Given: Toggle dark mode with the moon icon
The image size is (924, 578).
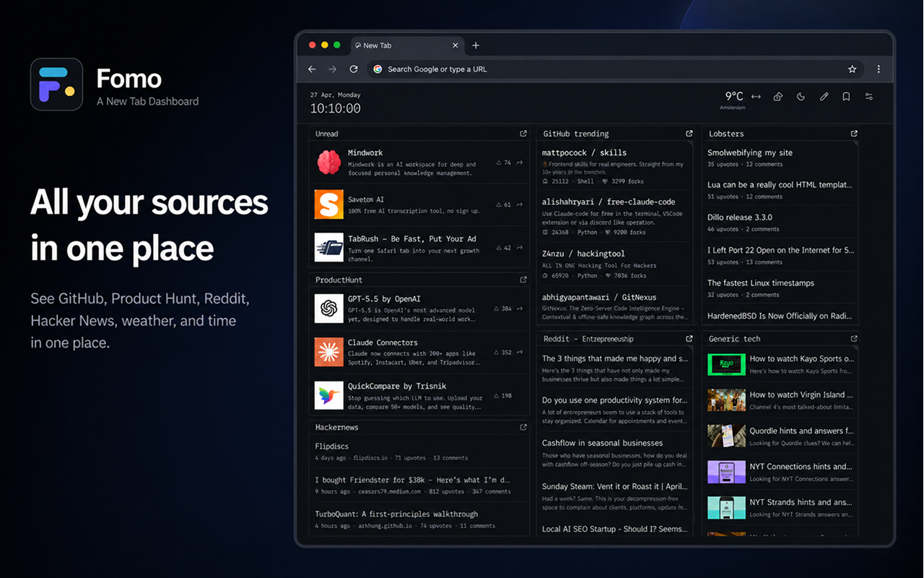Looking at the screenshot, I should click(x=801, y=97).
